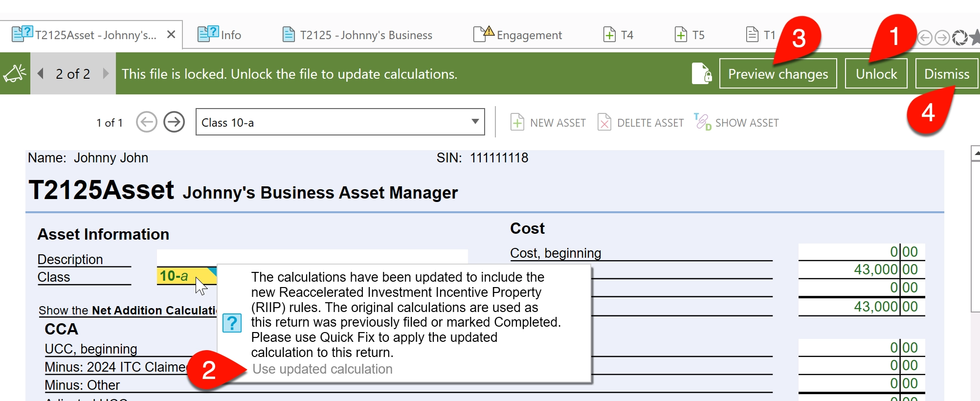Click the Description label

point(70,259)
